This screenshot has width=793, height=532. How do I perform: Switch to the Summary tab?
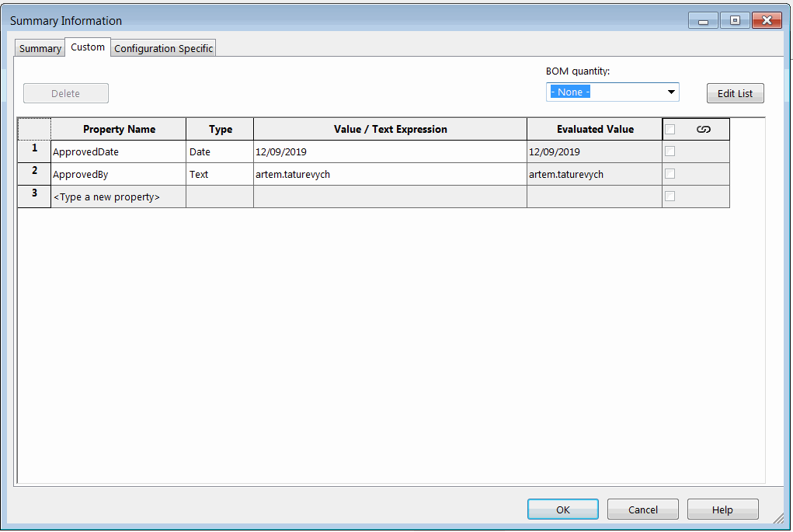pyautogui.click(x=39, y=48)
